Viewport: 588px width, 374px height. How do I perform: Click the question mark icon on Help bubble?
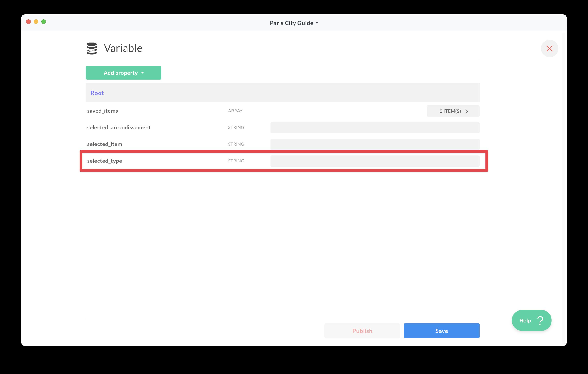click(x=540, y=320)
